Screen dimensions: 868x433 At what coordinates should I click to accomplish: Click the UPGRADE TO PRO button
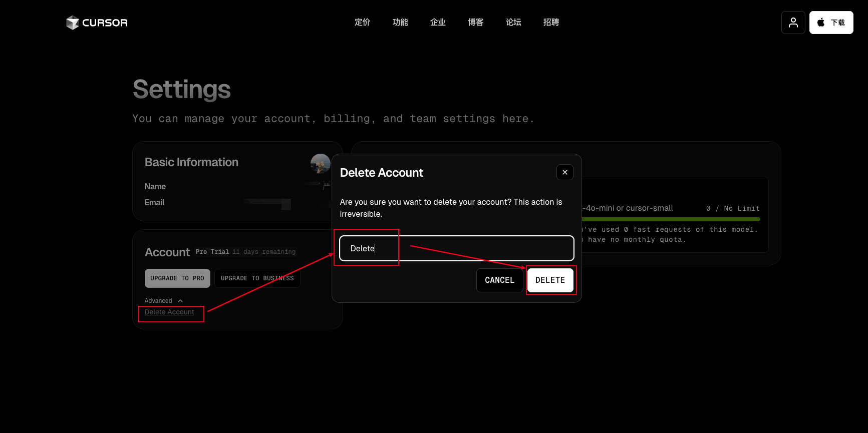click(x=177, y=278)
